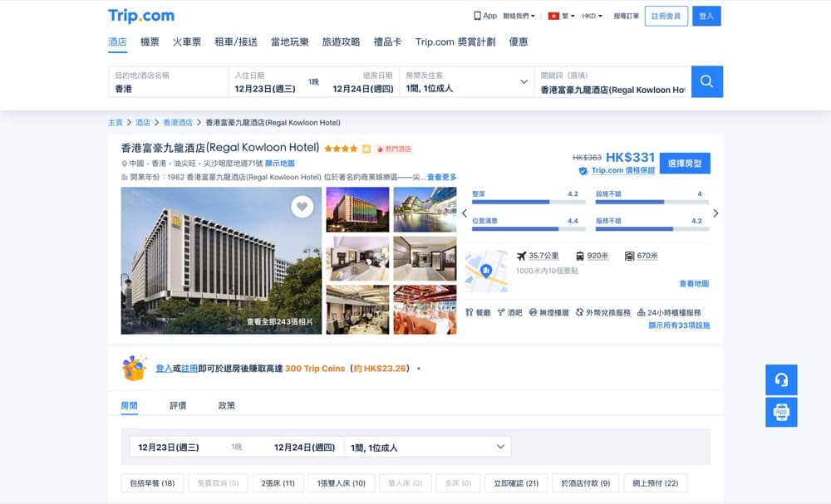Expand the 聯絡我們 dropdown
Screen dimensions: 831x504
pos(519,16)
